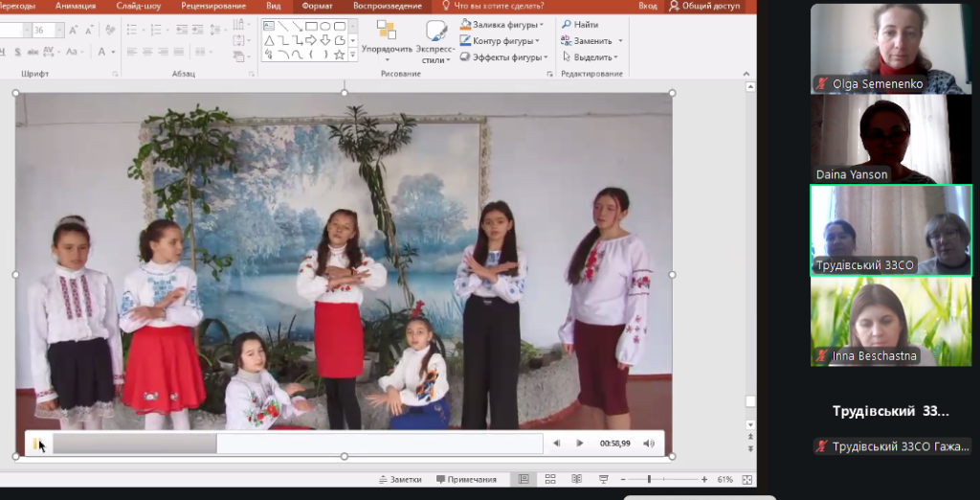
Task: Pause the video using the playback button
Action: tap(37, 443)
